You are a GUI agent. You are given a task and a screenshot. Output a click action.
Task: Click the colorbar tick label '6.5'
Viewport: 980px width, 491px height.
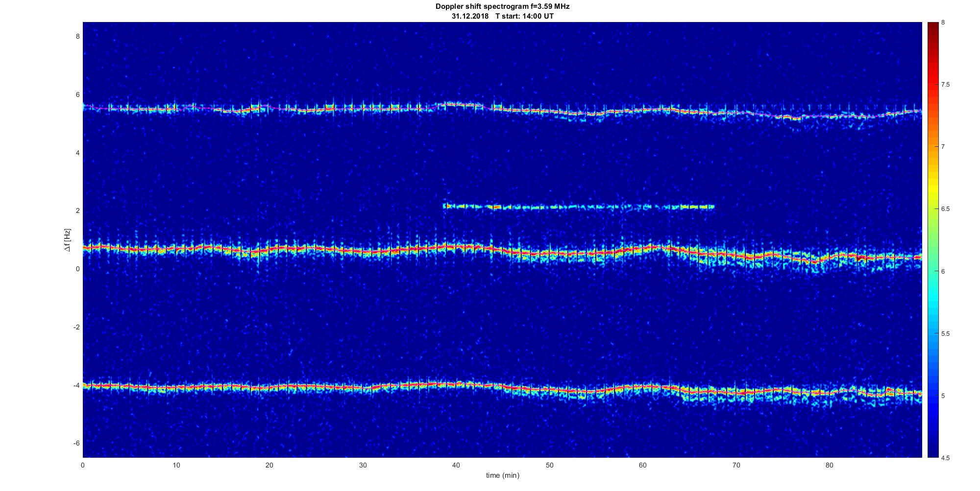point(946,209)
